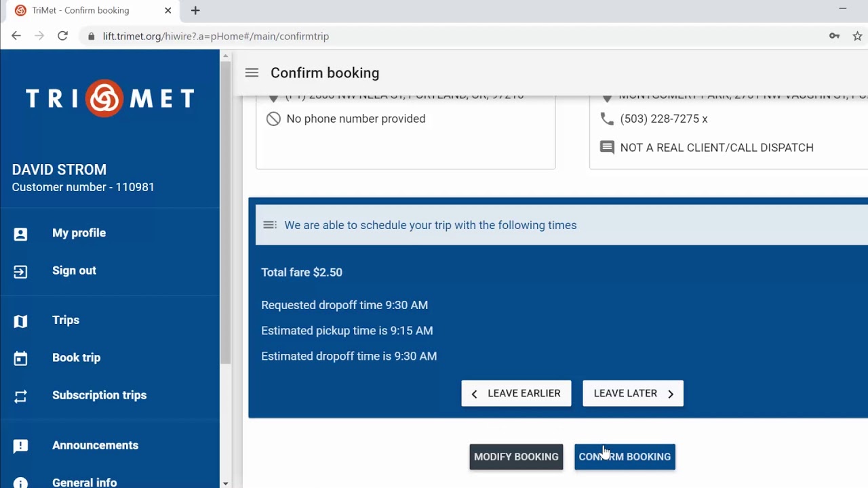Open Book trip in sidebar
This screenshot has height=488, width=868.
tap(110, 357)
